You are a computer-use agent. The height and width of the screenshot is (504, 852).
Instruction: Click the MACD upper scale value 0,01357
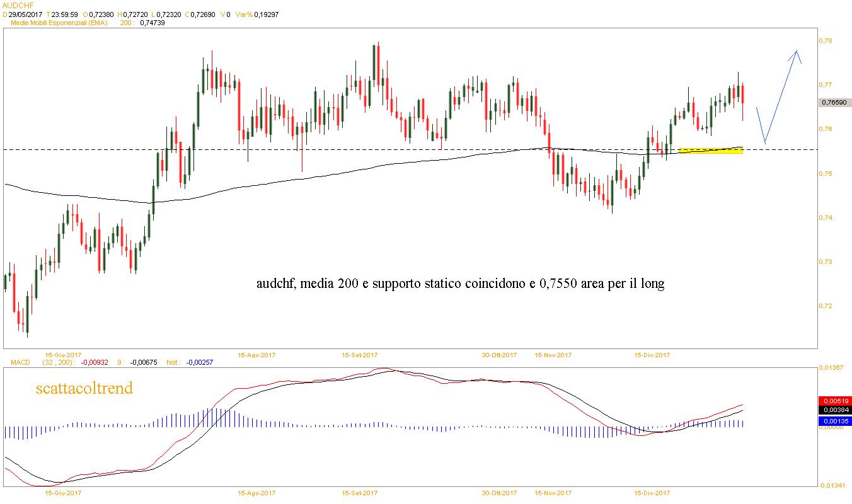coord(832,367)
